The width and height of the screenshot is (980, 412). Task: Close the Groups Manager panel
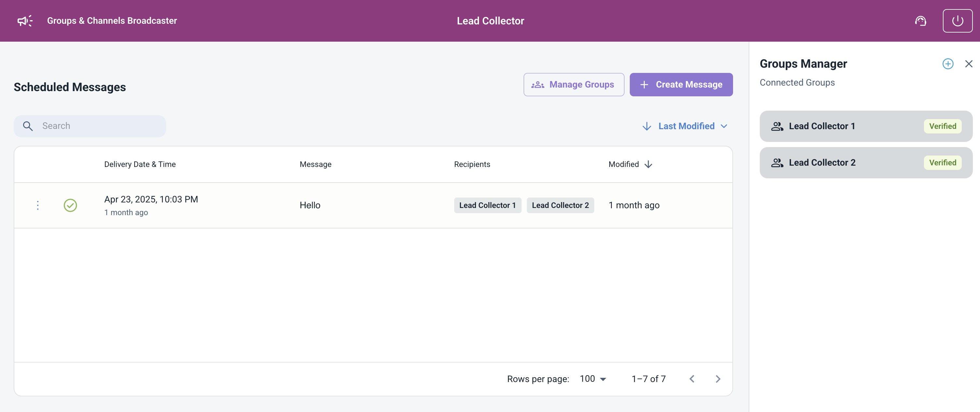(x=969, y=64)
